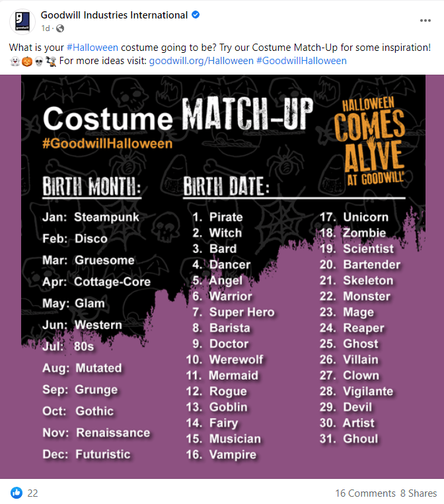Viewport: 444px width, 504px height.
Task: Click the skull emoji in post text
Action: pyautogui.click(x=38, y=61)
